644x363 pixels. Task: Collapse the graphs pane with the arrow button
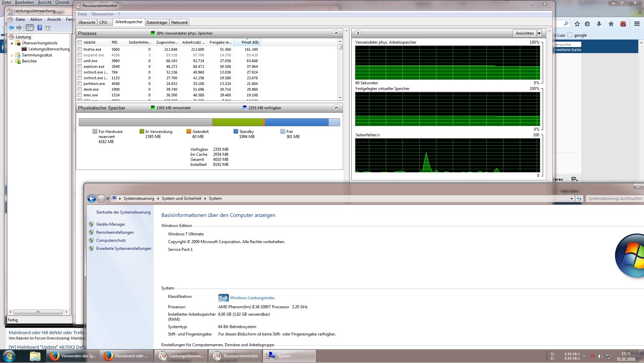click(x=358, y=33)
